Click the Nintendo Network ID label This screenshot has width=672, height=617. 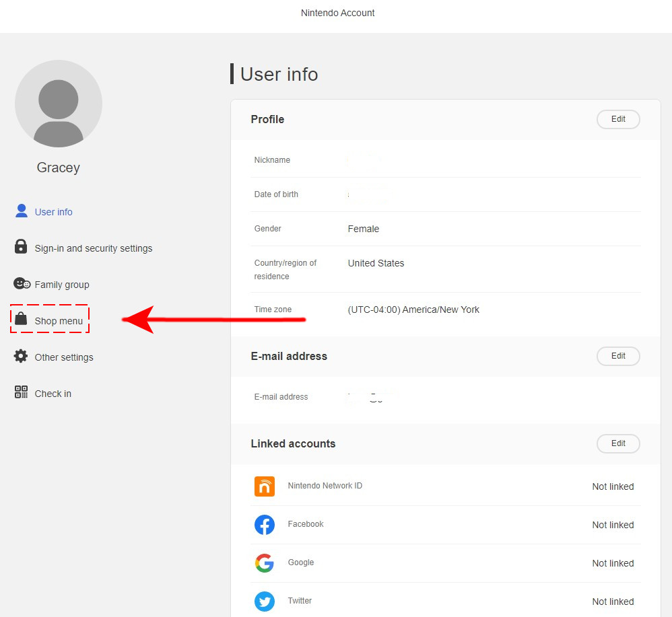pos(325,486)
